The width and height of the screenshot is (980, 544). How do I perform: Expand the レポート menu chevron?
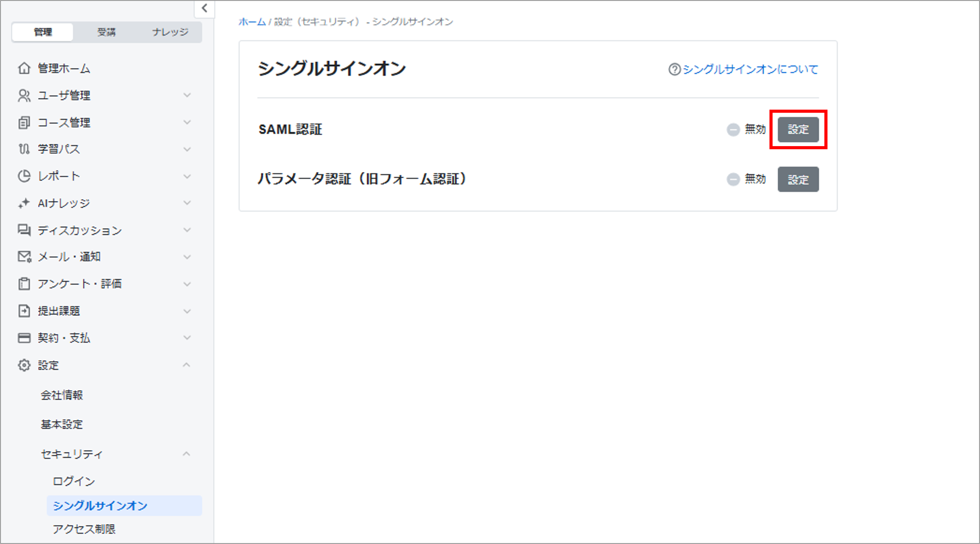point(187,176)
